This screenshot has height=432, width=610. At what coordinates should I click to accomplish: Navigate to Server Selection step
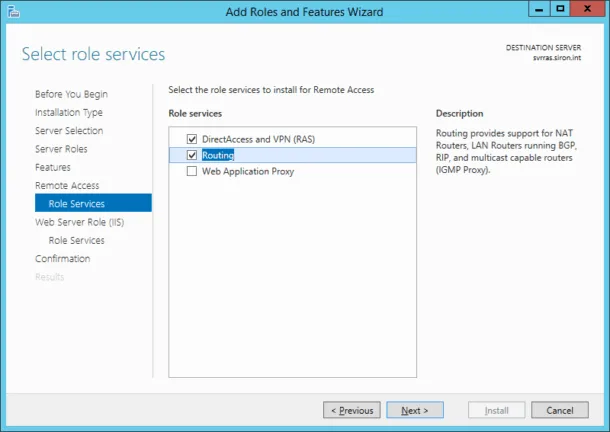pos(69,131)
